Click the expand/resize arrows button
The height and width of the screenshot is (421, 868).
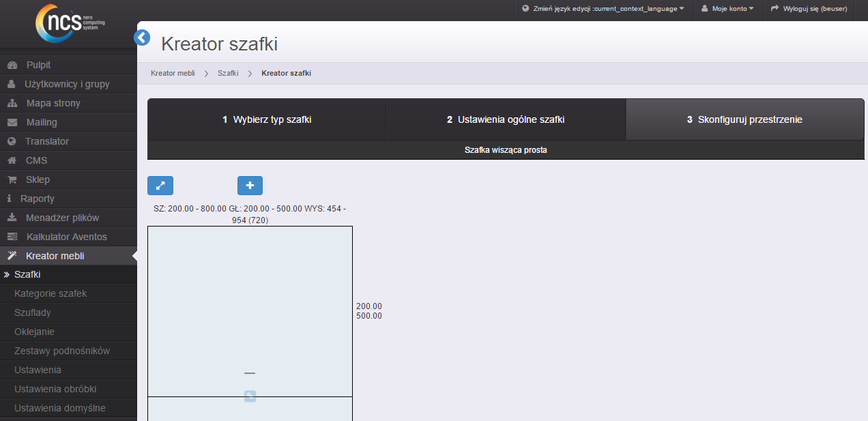(160, 186)
